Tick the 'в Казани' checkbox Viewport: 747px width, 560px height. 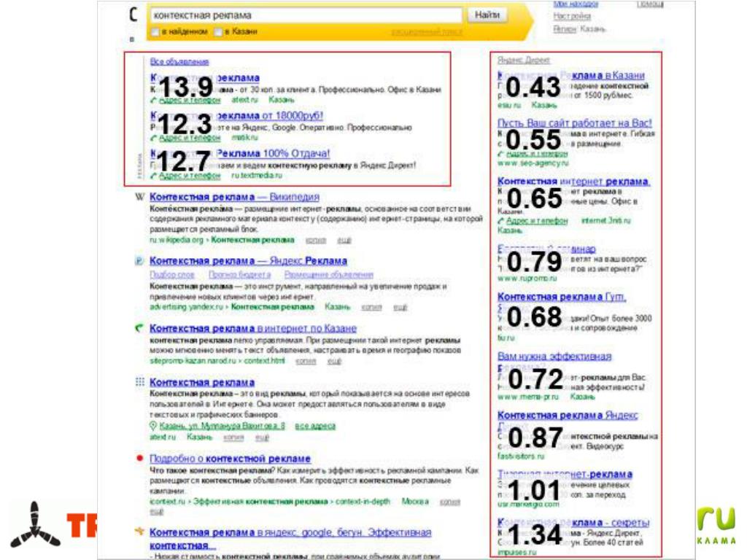[218, 32]
